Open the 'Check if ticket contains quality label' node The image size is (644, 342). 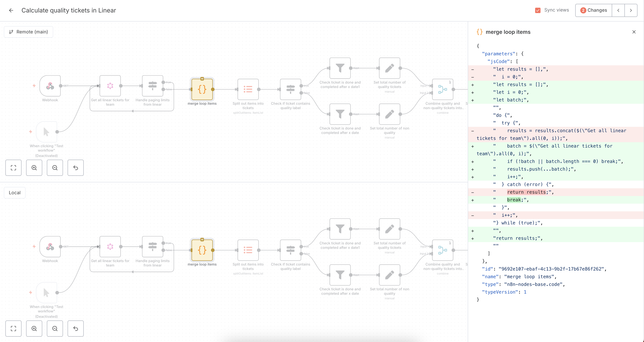coord(290,90)
